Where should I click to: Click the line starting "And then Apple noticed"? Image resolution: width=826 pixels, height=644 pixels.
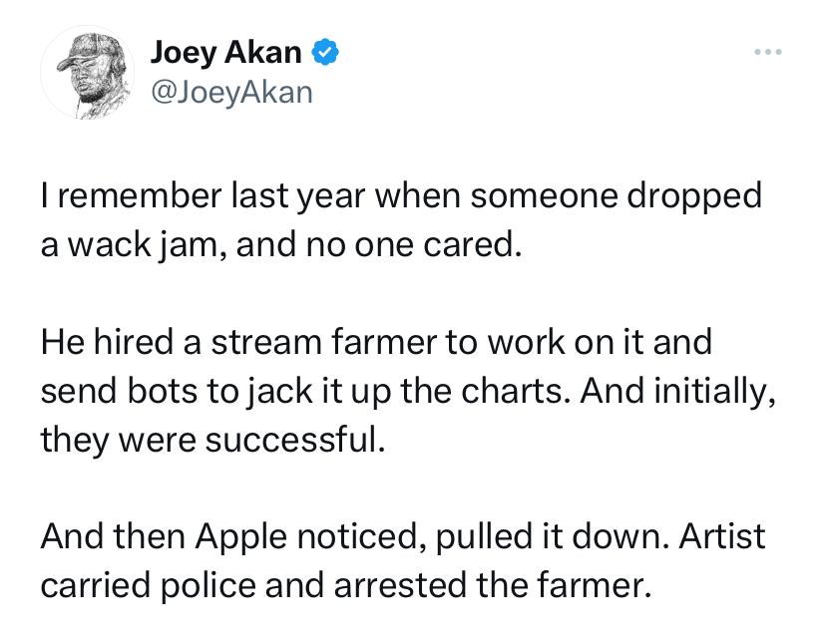403,537
